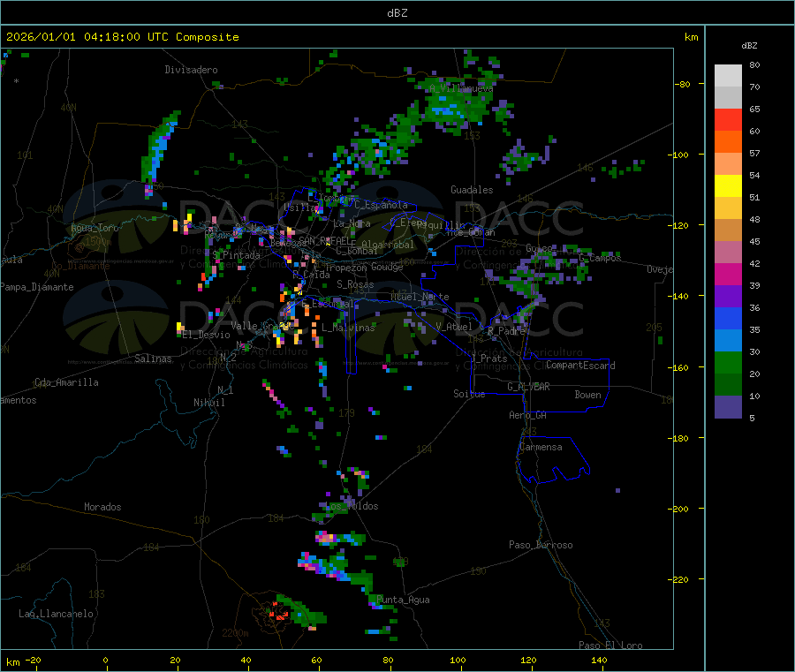This screenshot has width=795, height=672.
Task: Click the Paso_Barroso place label
Action: click(x=541, y=545)
